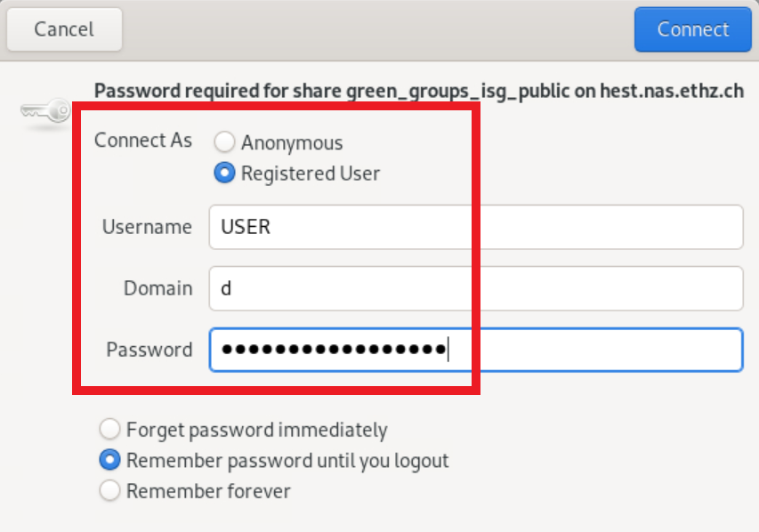Image resolution: width=759 pixels, height=532 pixels.
Task: Click the key icon beside the dialog heading
Action: click(x=46, y=111)
